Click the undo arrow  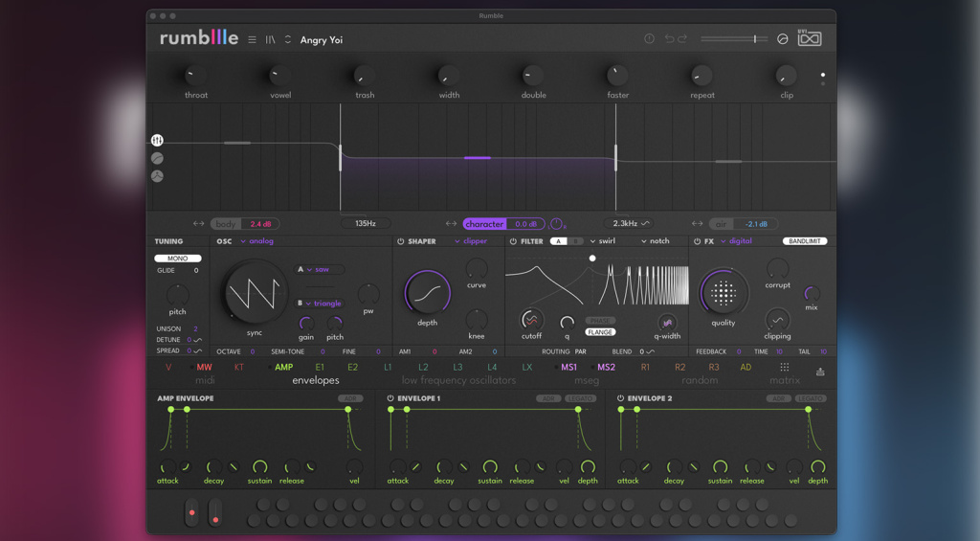(669, 38)
